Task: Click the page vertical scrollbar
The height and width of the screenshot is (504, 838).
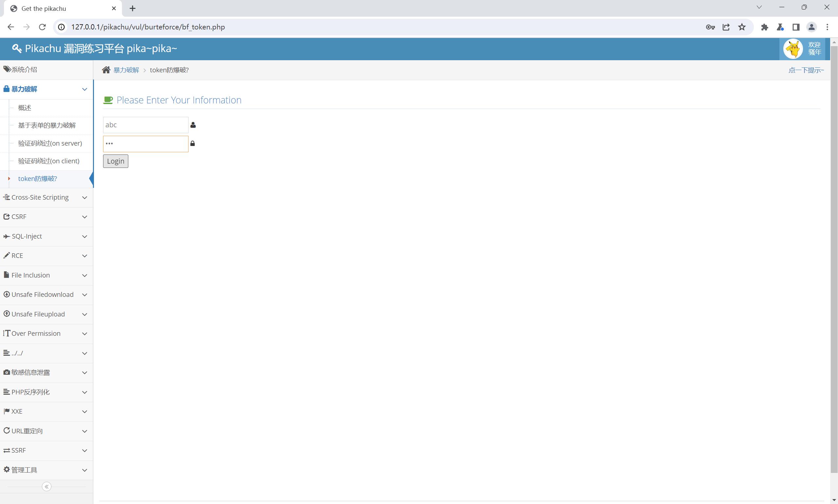Action: coord(834,260)
